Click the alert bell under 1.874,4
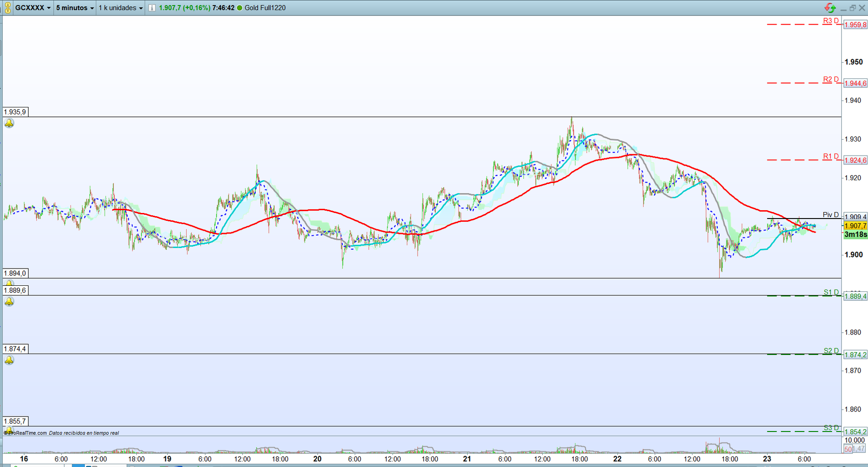 (x=9, y=360)
